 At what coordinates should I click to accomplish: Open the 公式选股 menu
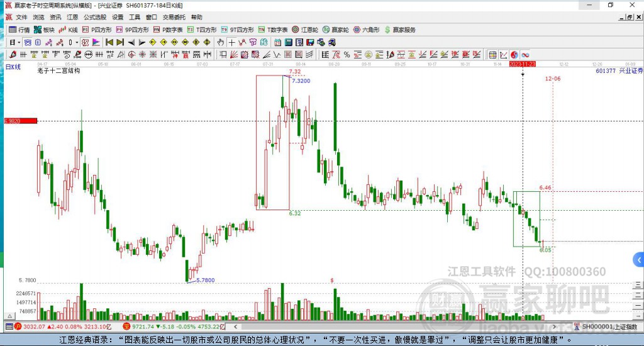click(95, 17)
